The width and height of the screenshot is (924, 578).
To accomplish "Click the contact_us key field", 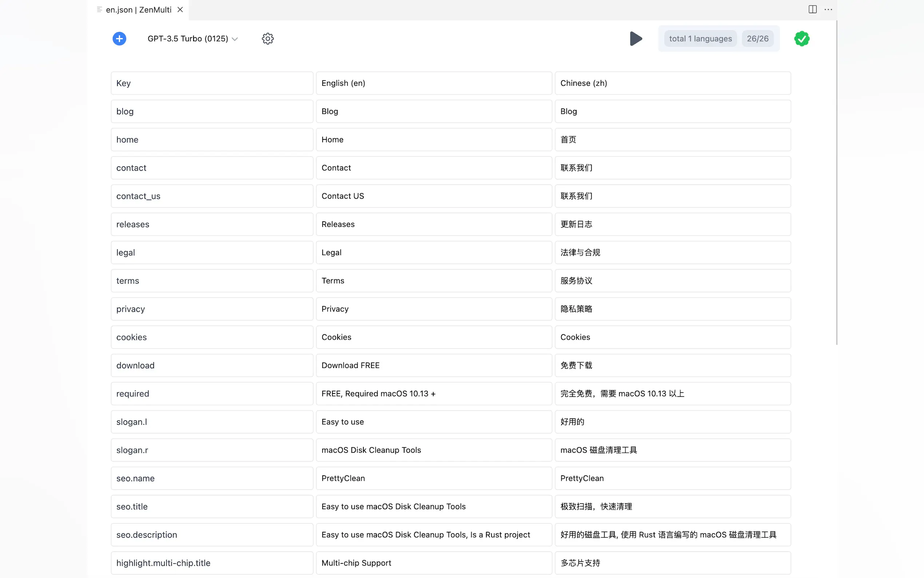I will (x=212, y=196).
